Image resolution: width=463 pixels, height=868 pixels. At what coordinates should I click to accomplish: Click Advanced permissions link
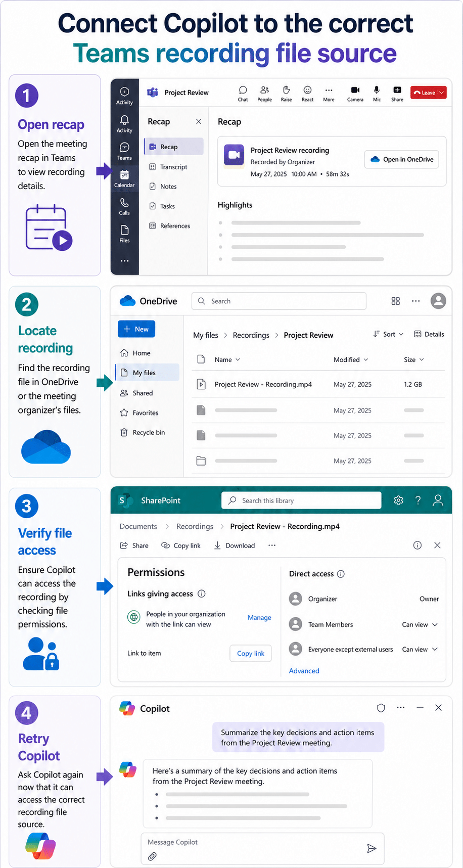(304, 671)
